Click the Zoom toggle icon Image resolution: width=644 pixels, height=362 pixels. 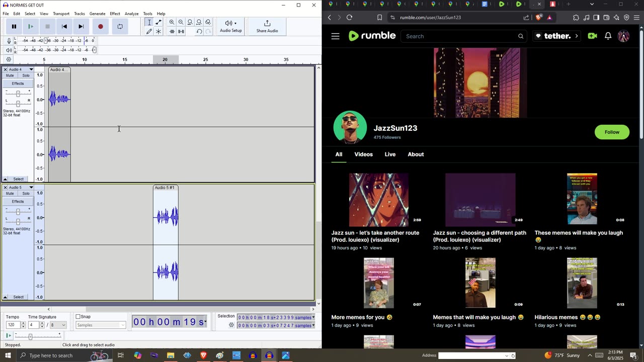pos(208,22)
